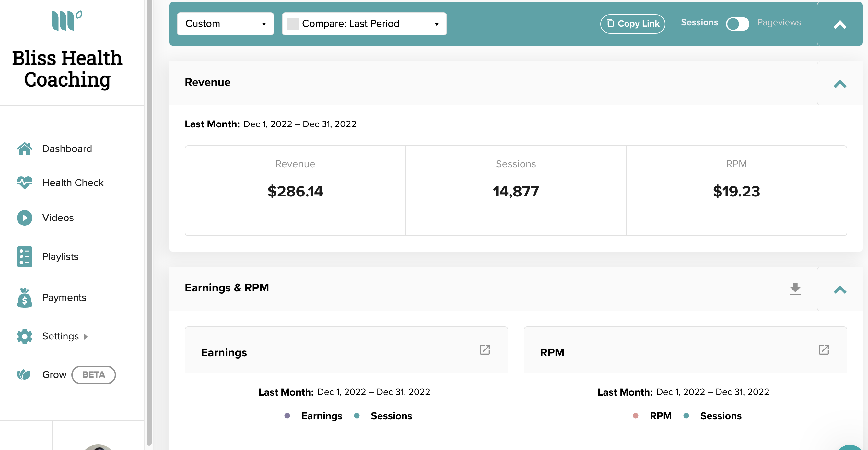Expand the Settings submenu arrow
Viewport: 868px width, 450px height.
point(86,337)
